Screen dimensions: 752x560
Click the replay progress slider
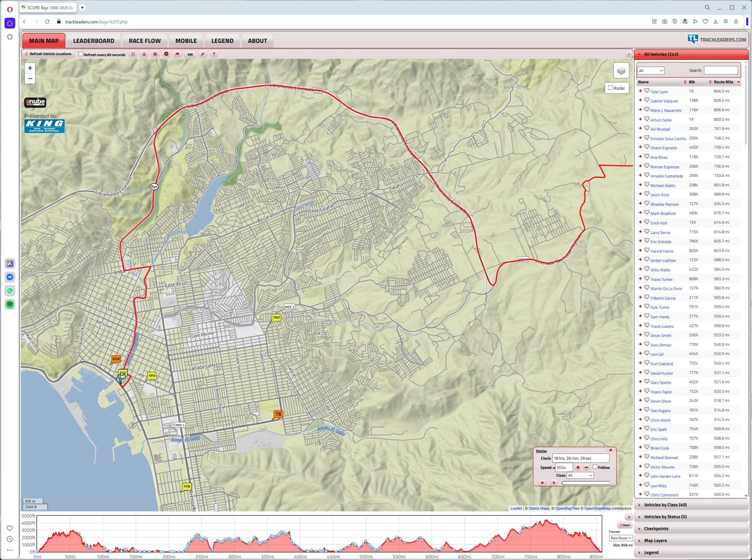coord(587,483)
